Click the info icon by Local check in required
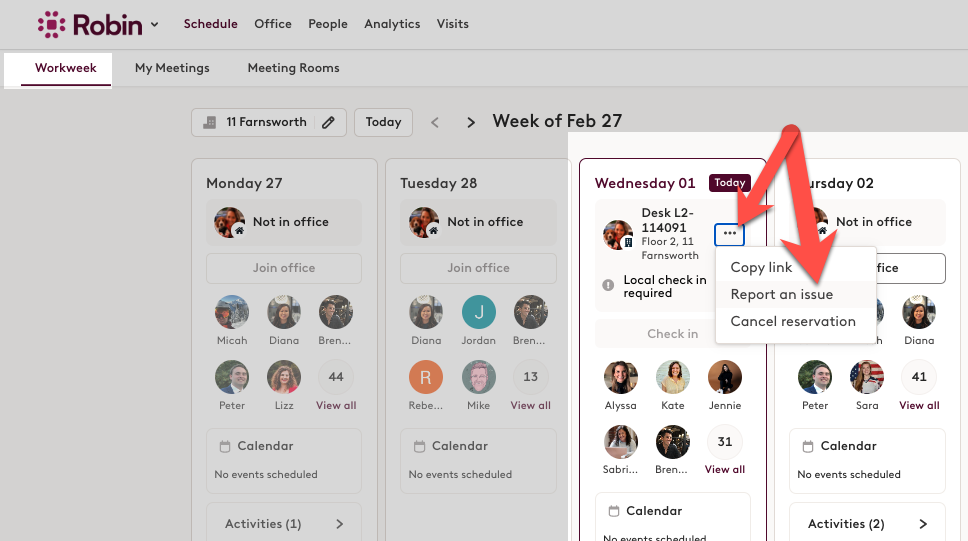The height and width of the screenshot is (541, 968). coord(608,285)
